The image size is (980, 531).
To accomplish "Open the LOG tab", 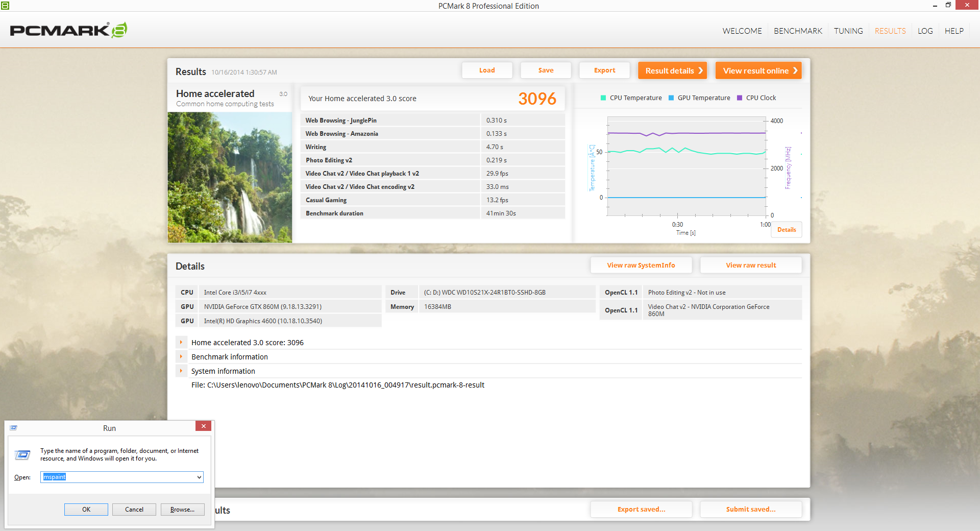I will (925, 31).
